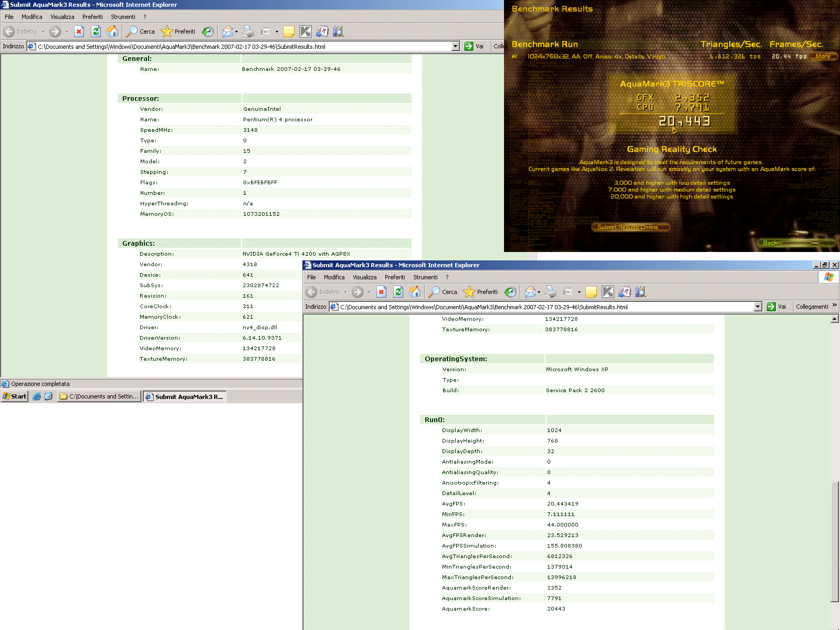Click Refresh icon in background Explorer window
Screen dimensions: 840x630
click(x=96, y=31)
